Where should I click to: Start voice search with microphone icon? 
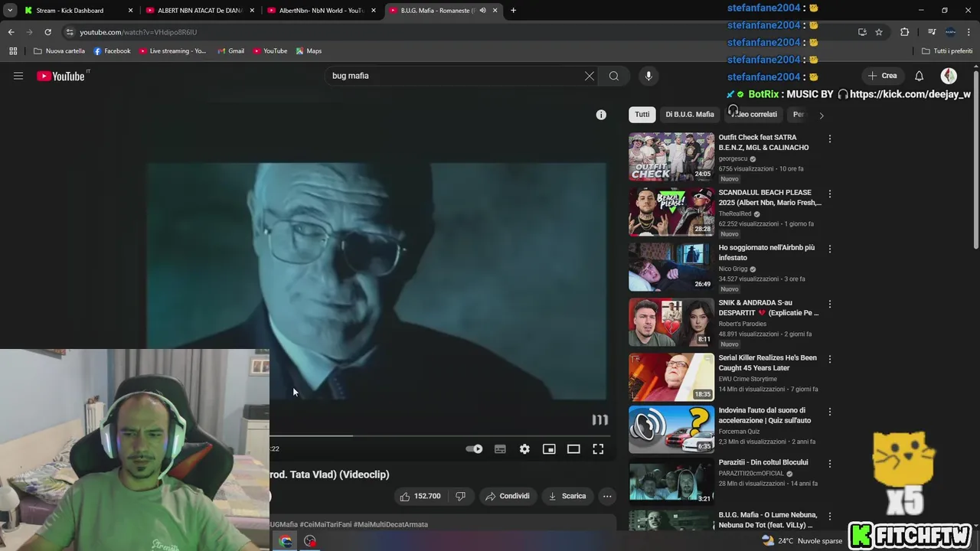point(648,76)
